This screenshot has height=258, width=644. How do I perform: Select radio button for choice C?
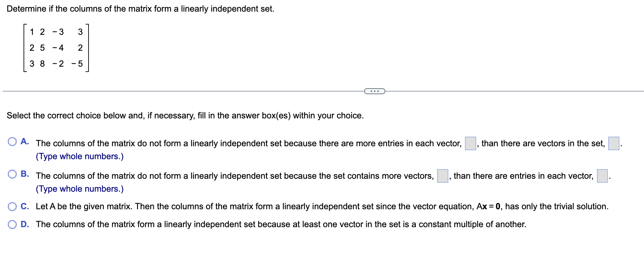coord(13,206)
